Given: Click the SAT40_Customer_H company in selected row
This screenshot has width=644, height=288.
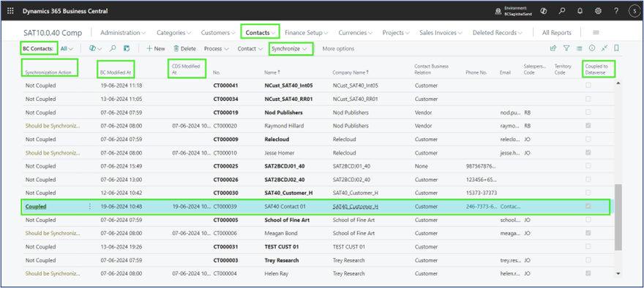Looking at the screenshot, I should pos(355,206).
